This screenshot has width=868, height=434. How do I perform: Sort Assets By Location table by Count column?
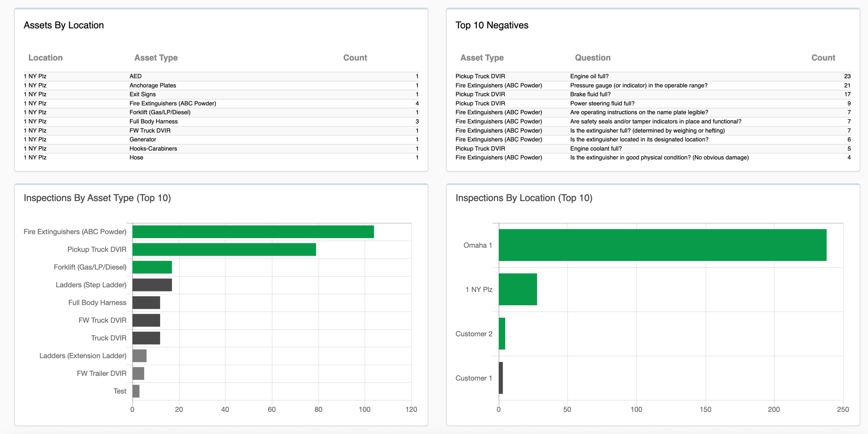(355, 57)
